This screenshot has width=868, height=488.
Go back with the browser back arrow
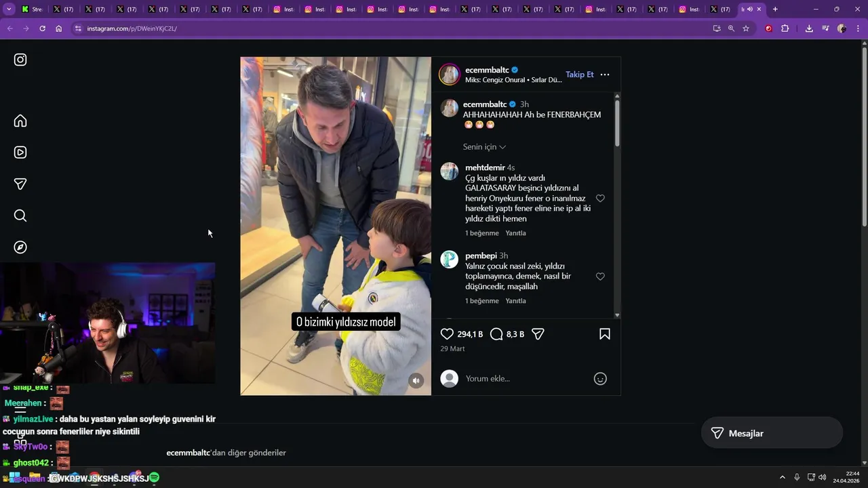click(x=9, y=28)
